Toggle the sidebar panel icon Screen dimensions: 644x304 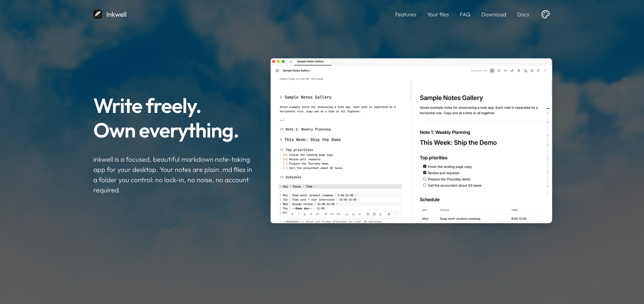277,71
